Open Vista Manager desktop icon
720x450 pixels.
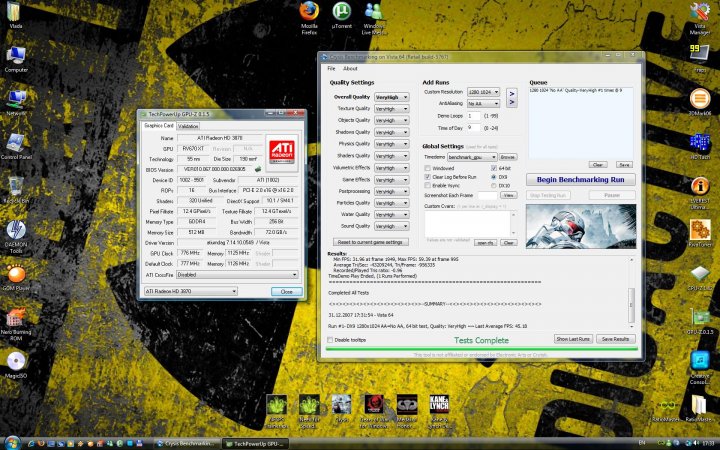tap(700, 17)
